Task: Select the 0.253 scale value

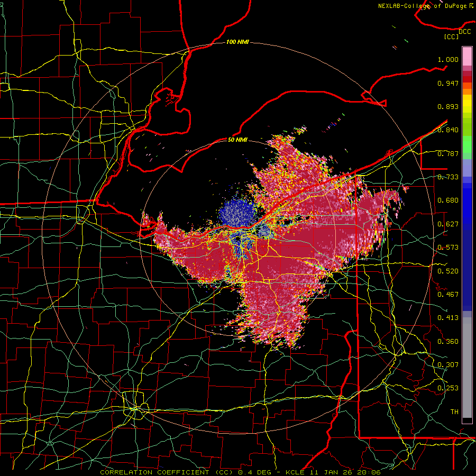Action: (448, 388)
